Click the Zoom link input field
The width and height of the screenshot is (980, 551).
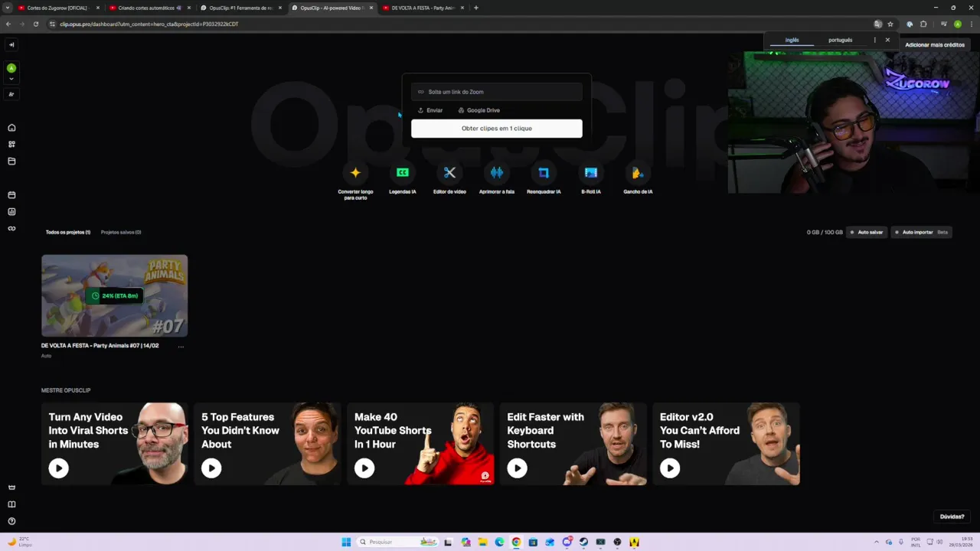(x=497, y=92)
